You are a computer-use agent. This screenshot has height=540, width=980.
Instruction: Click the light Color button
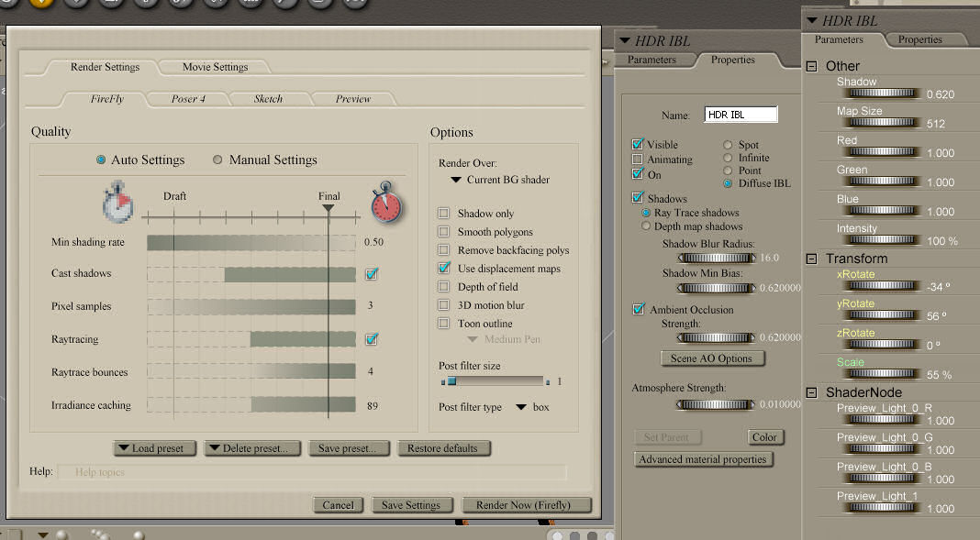[x=765, y=437]
